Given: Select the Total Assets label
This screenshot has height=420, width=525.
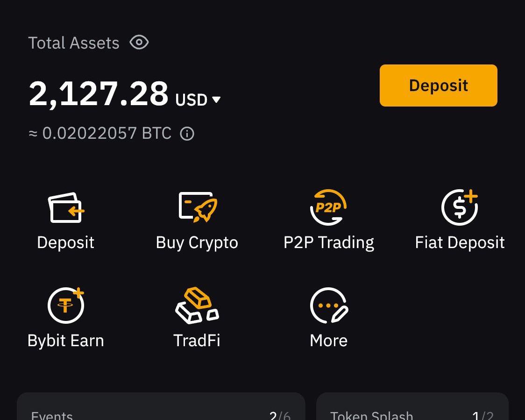Looking at the screenshot, I should pos(74,43).
